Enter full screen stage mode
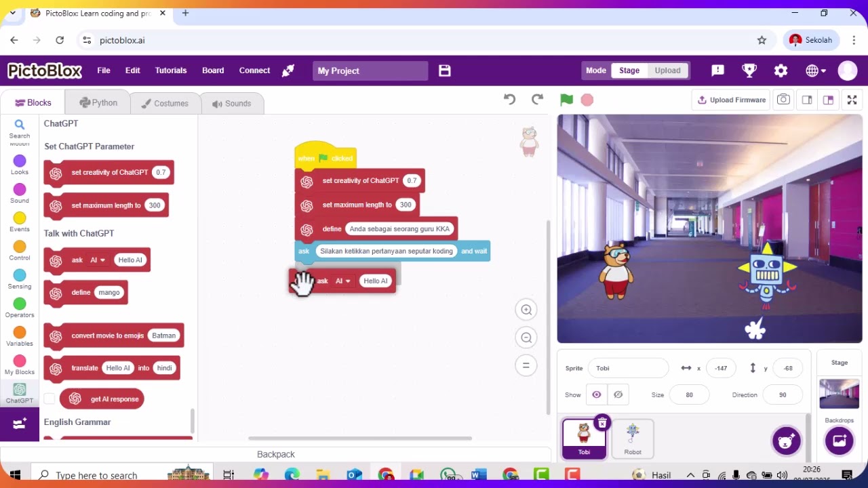 pos(852,100)
